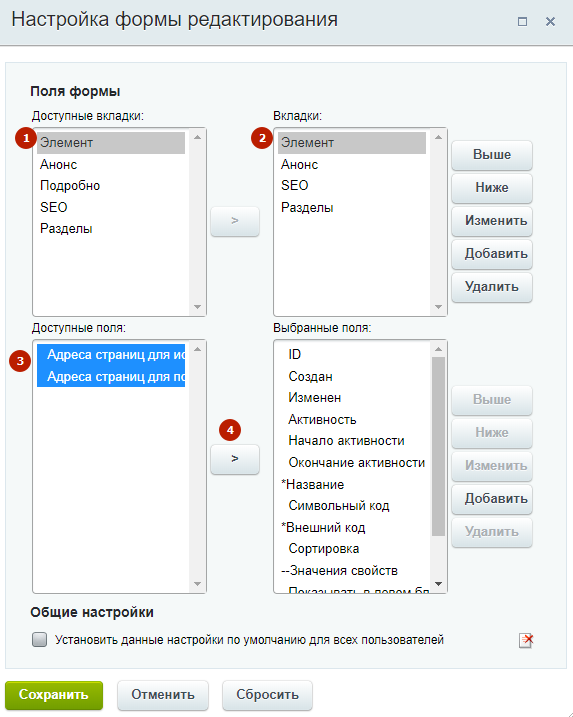Image resolution: width=573 pixels, height=717 pixels.
Task: Add a field with lower Добавить button
Action: coord(492,499)
